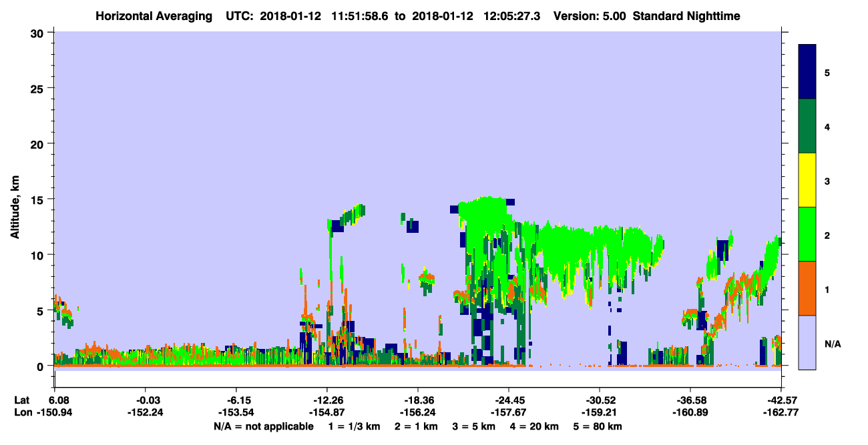
Task: Click the longitude value "-162.77"
Action: click(781, 412)
